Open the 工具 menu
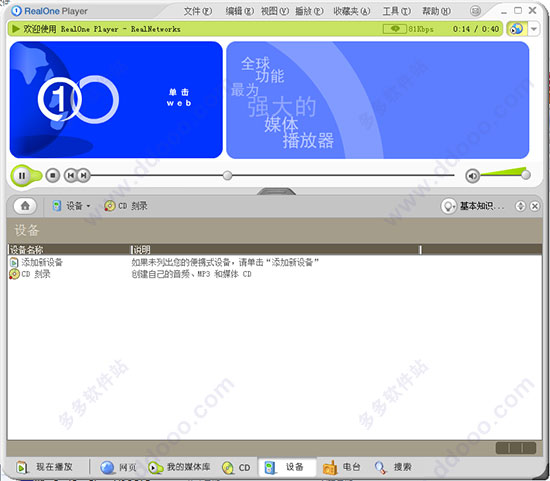Viewport: 550px width, 481px height. [x=396, y=11]
